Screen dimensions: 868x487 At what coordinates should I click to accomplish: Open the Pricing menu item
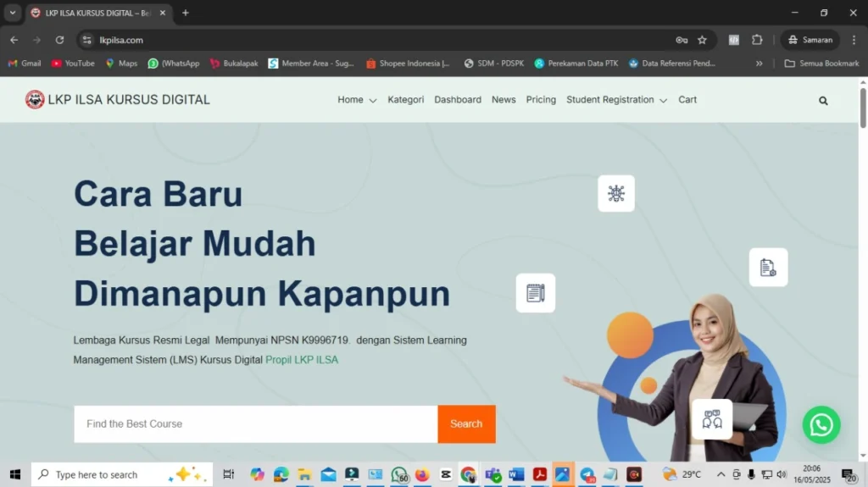tap(541, 100)
